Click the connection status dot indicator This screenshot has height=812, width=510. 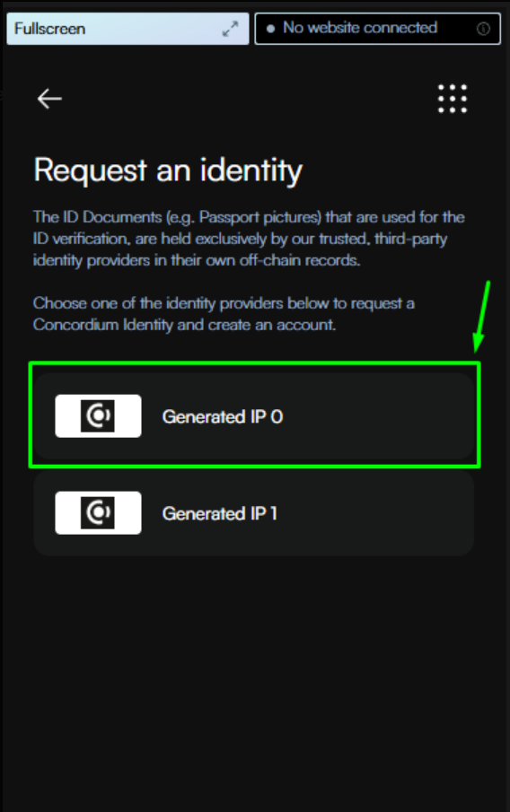[x=270, y=29]
